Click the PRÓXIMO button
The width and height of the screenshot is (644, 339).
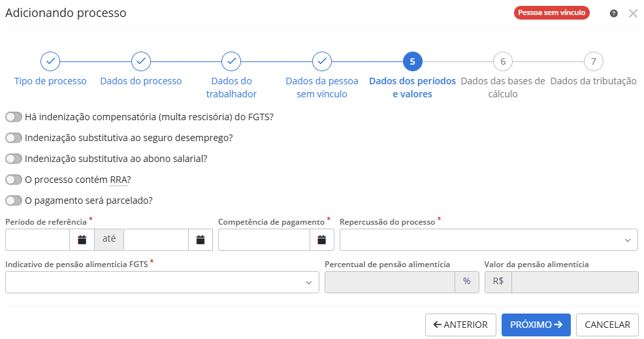536,325
